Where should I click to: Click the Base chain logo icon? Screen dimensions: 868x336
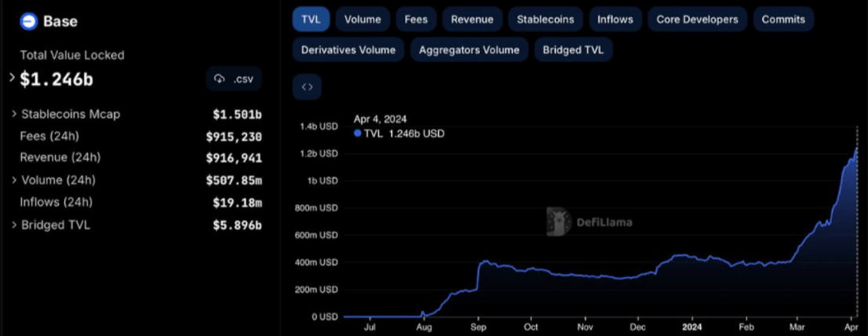[28, 22]
